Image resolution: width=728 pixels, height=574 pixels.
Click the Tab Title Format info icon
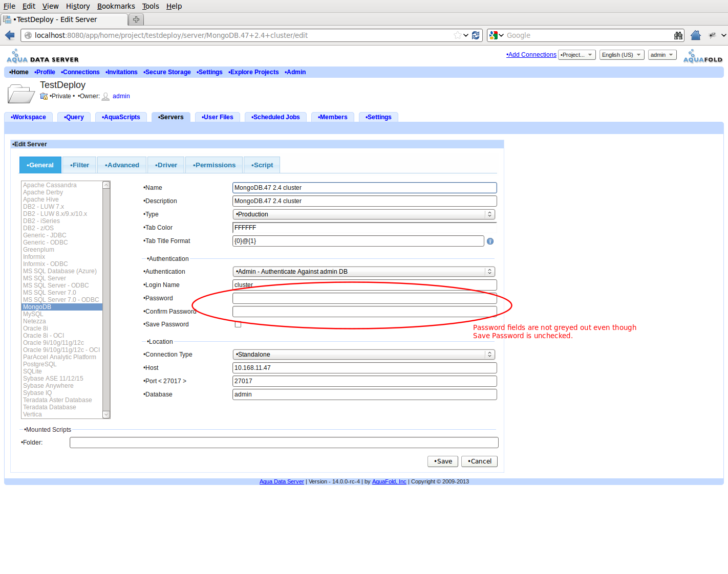tap(490, 241)
